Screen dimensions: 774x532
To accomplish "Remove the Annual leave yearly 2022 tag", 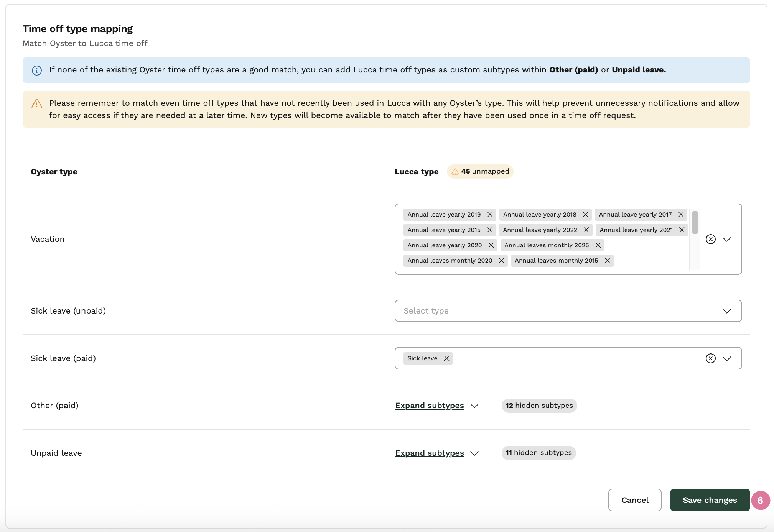I will click(586, 230).
